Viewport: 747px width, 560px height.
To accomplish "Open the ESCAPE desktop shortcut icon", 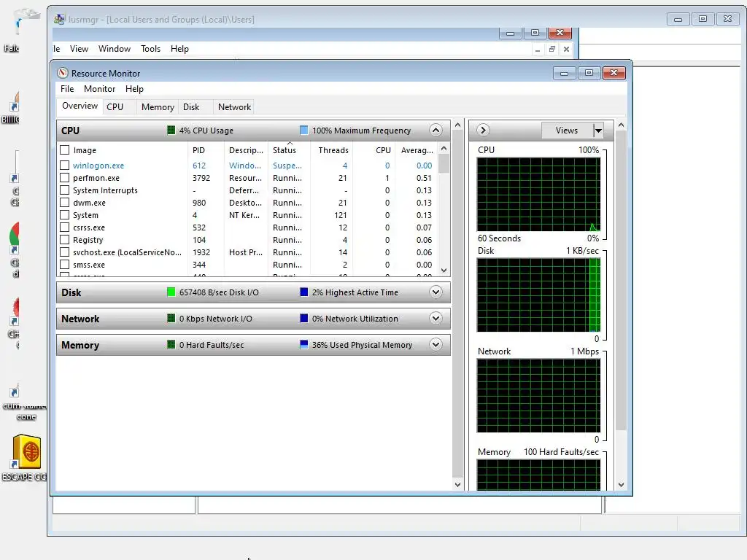I will click(26, 451).
